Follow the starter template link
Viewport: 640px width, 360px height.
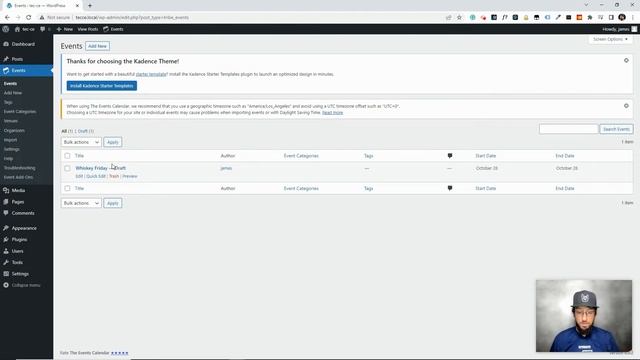[151, 74]
